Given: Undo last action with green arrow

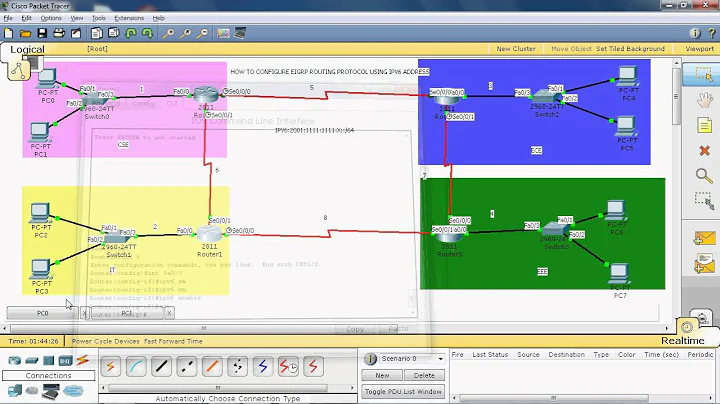Looking at the screenshot, I should tap(131, 33).
